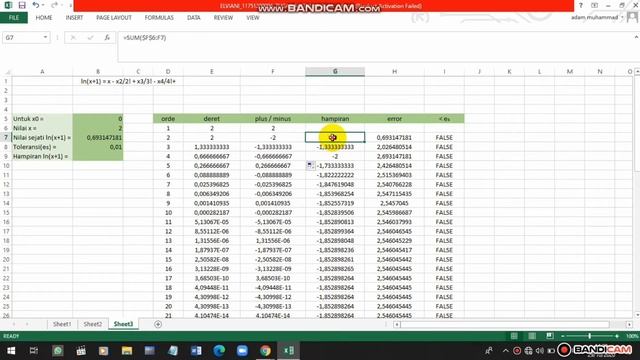
Task: Open the INSERT ribbon tab
Action: pyautogui.click(x=74, y=18)
